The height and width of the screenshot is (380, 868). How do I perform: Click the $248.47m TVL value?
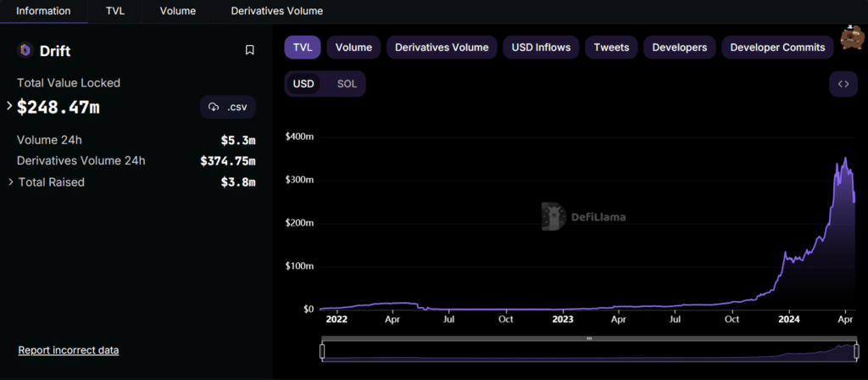58,107
